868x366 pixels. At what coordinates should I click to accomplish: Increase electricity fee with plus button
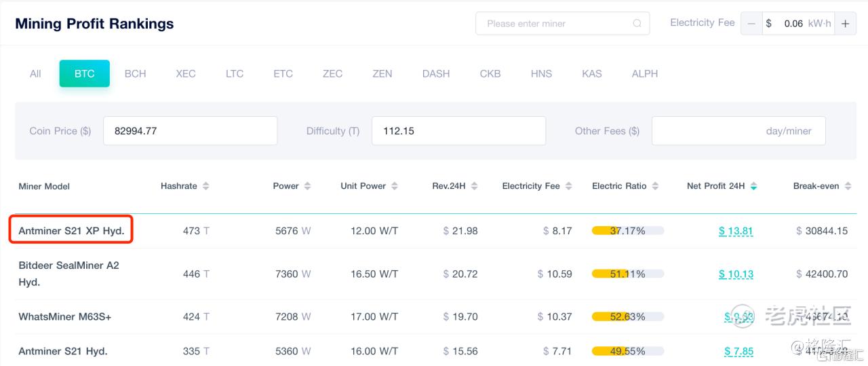pos(845,23)
